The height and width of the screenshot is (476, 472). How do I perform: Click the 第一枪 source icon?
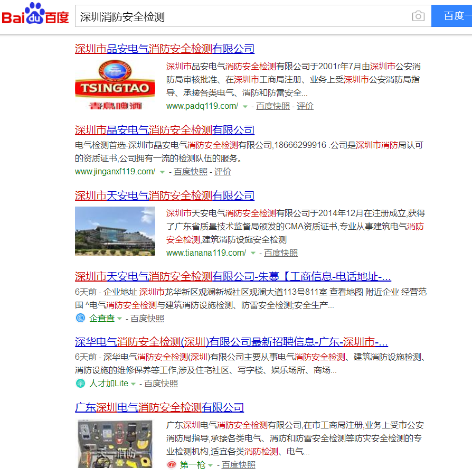172,464
